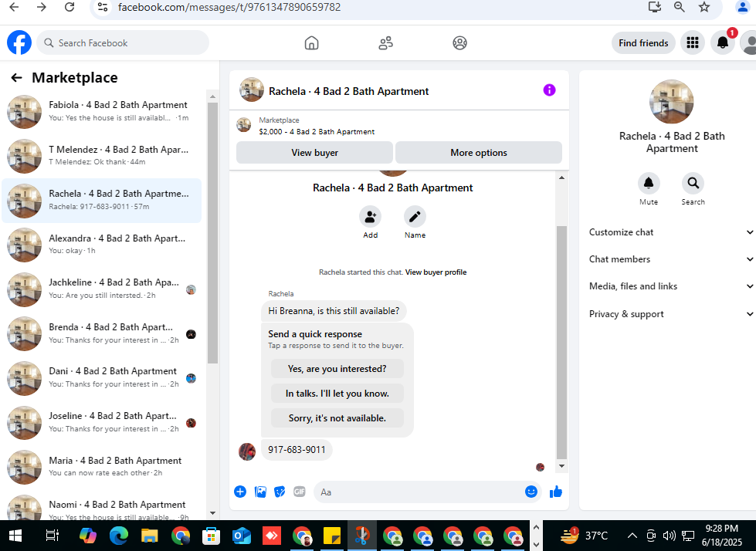Expand Chat members section
This screenshot has height=551, width=756.
pos(671,259)
